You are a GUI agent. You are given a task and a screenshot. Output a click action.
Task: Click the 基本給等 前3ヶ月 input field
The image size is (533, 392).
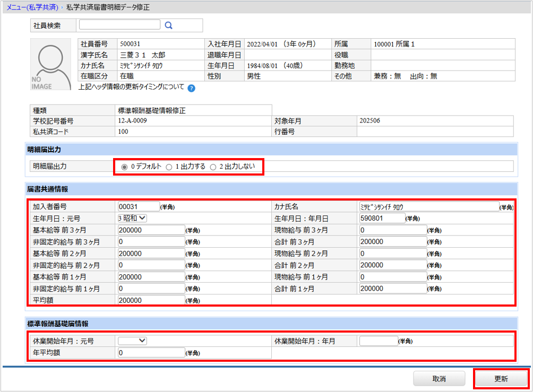[x=151, y=230]
